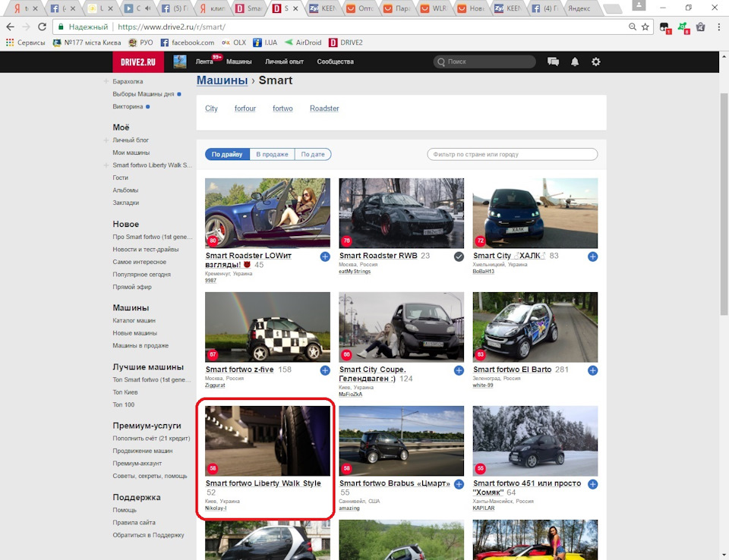This screenshot has height=560, width=729.
Task: Open fortwo model link
Action: (282, 109)
